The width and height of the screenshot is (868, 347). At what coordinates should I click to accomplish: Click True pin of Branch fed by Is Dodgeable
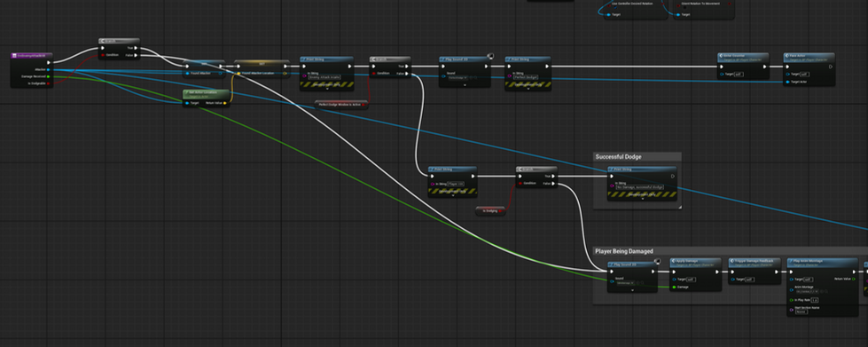[x=135, y=48]
